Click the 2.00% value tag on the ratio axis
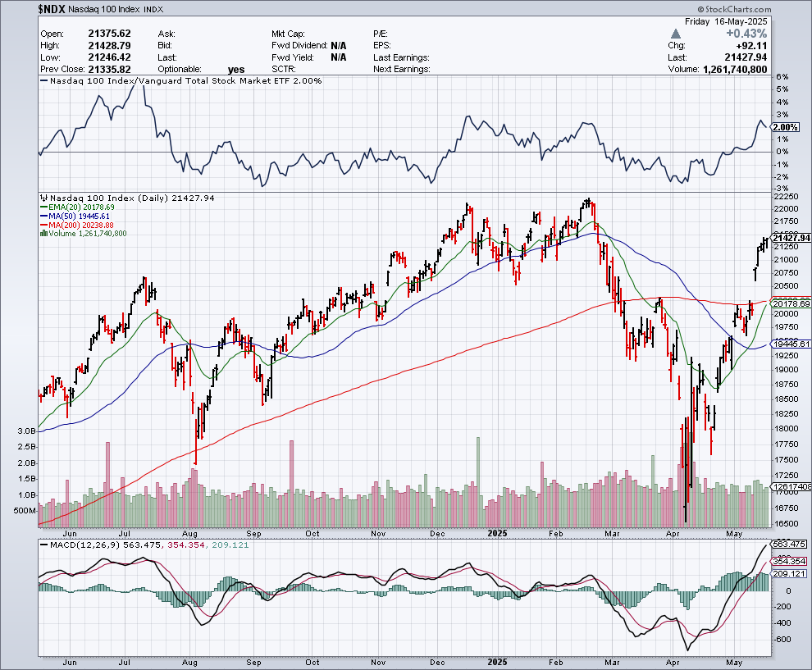This screenshot has height=670, width=812. (785, 127)
